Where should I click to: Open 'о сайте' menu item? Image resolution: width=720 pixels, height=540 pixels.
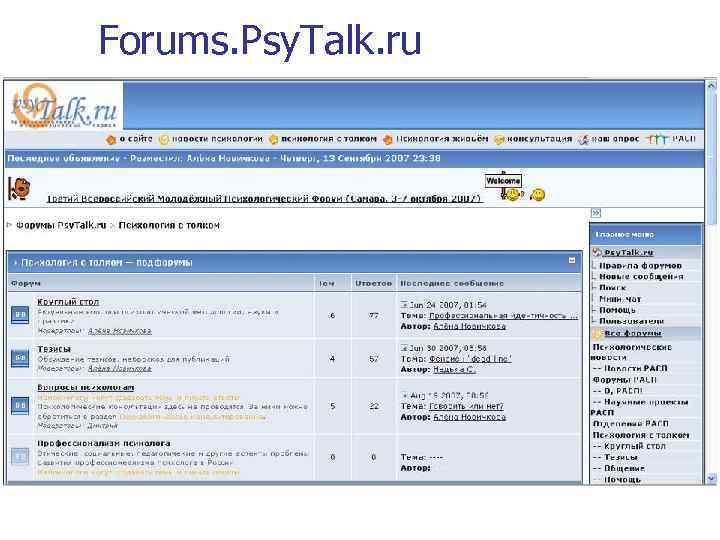136,139
